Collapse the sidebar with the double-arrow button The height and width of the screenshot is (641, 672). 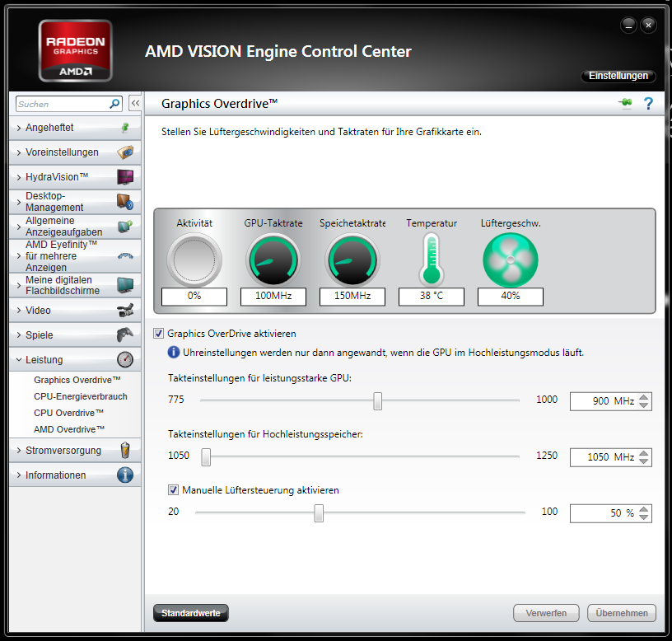click(135, 103)
